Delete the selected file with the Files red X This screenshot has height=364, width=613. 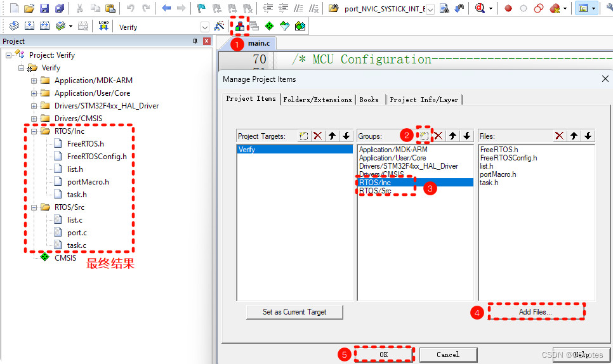coord(559,136)
